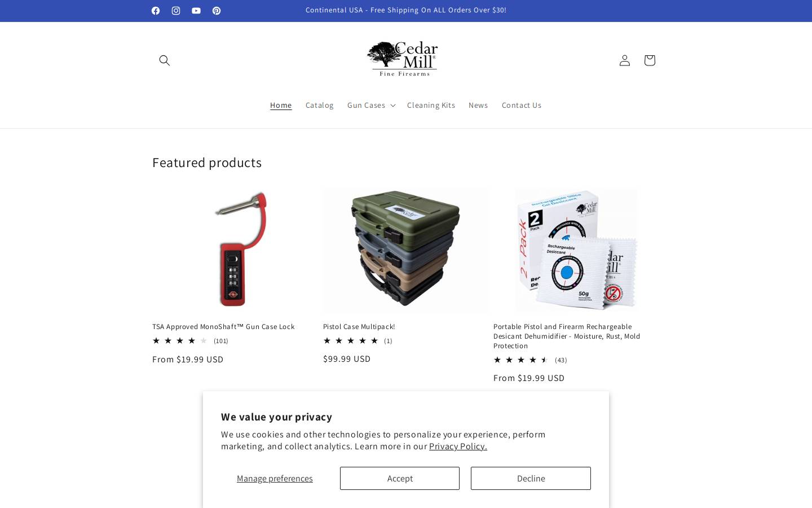Screen dimensions: 812x508
Task: Click the (101) review count
Action: 221,341
